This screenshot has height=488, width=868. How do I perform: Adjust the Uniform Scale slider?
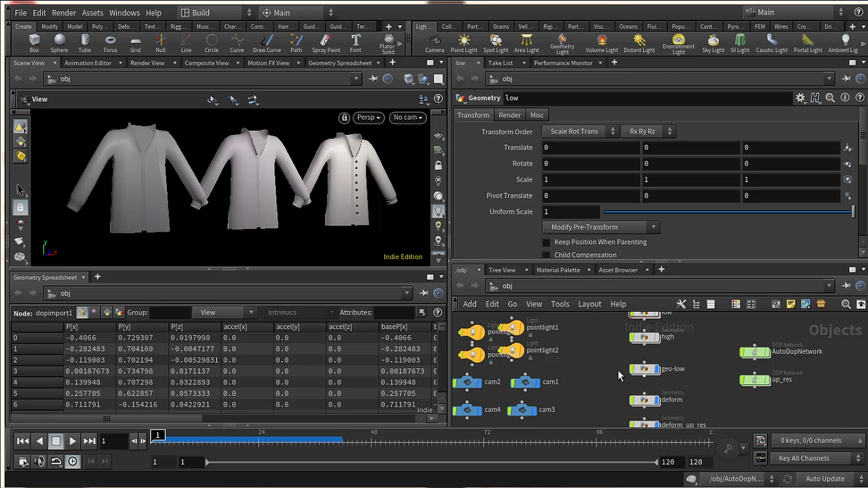tap(728, 212)
